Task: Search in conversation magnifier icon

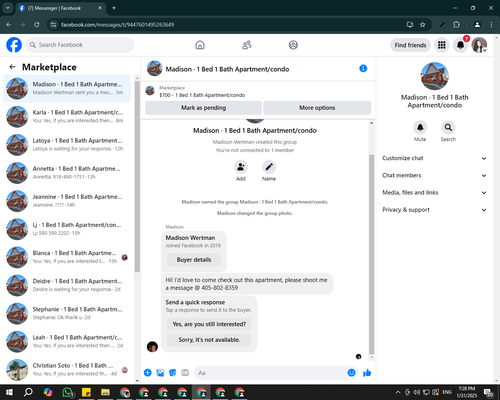Action: 448,127
